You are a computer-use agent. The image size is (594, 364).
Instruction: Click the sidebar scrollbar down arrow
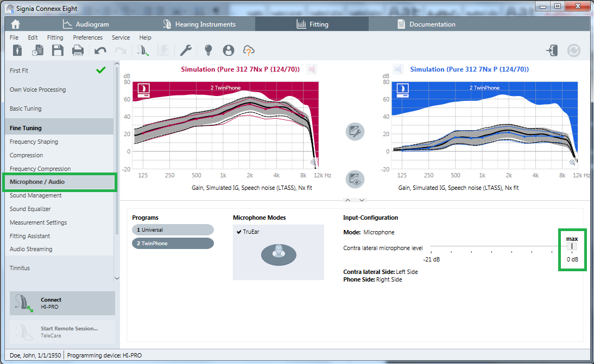117,278
